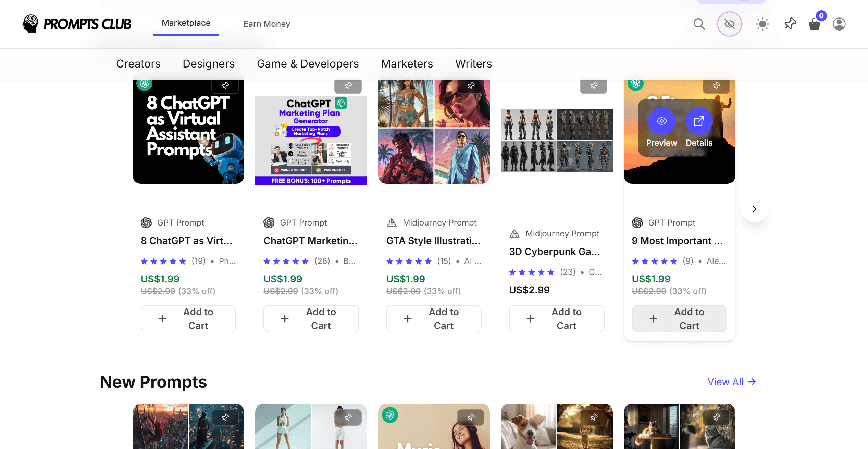Add 9 Most Important prompt to cart
The image size is (868, 449).
679,319
